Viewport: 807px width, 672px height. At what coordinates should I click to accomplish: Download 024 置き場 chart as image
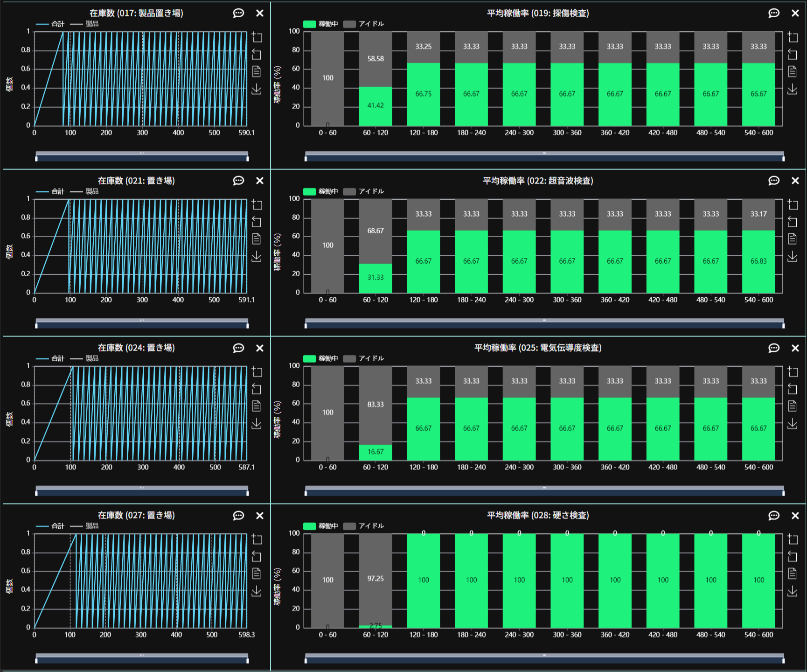click(x=257, y=423)
